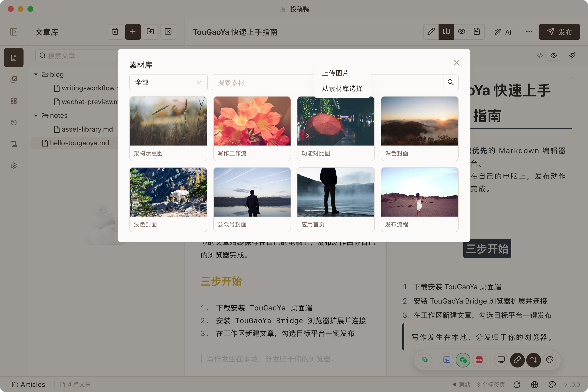Click the paintbrush style icon in preview pane
588x392 pixels.
[572, 55]
